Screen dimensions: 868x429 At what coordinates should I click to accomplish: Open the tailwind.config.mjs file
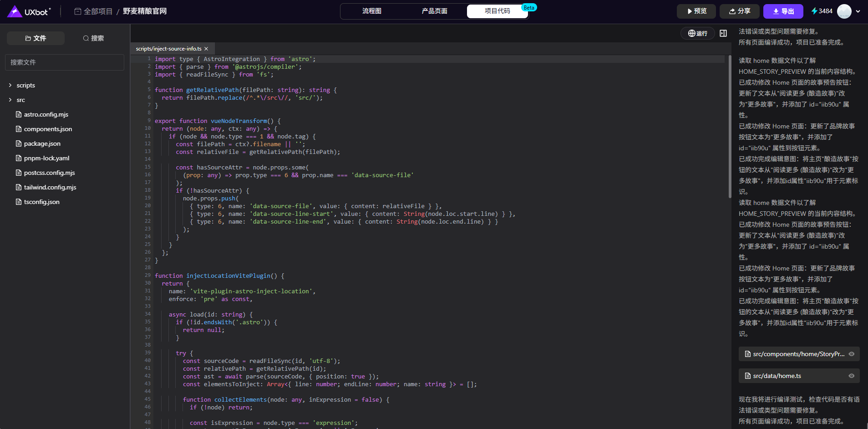(x=50, y=187)
